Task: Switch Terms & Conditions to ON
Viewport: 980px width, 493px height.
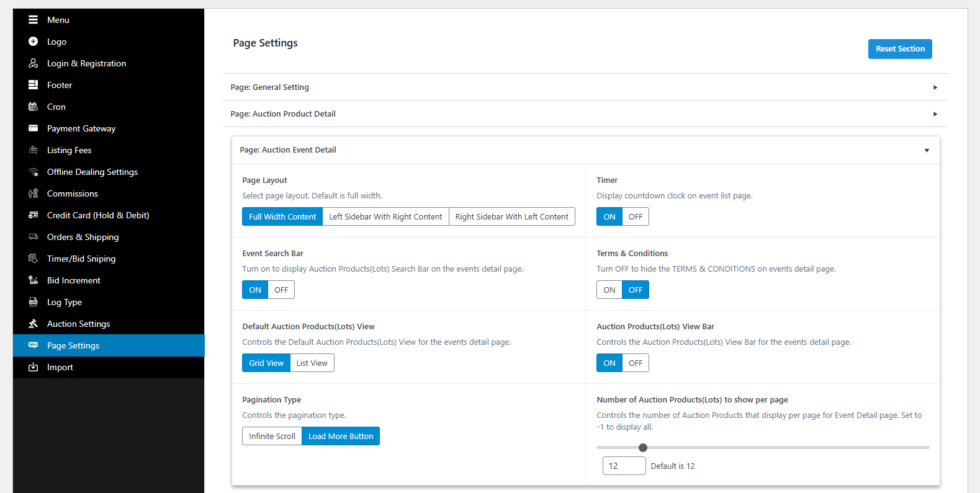Action: coord(609,290)
